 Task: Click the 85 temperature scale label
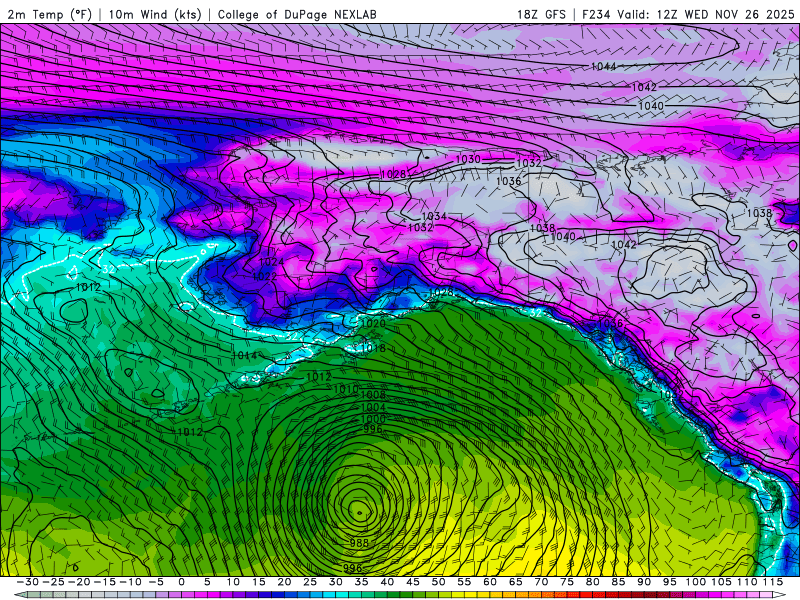pyautogui.click(x=618, y=582)
